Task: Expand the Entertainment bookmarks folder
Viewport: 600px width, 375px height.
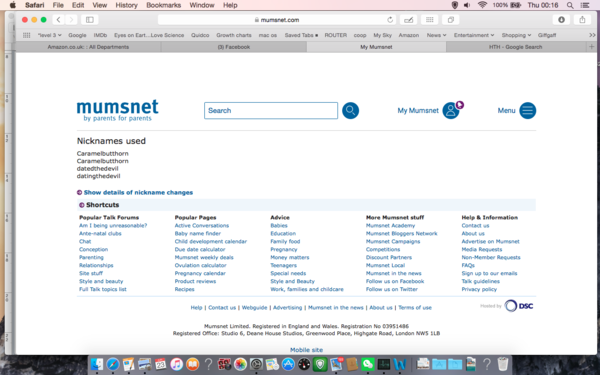Action: pyautogui.click(x=474, y=35)
